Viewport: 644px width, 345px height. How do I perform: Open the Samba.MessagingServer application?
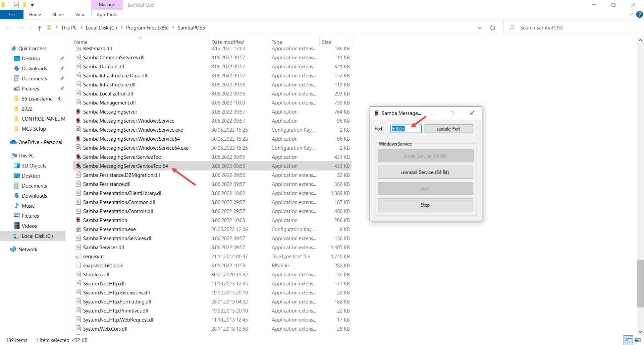tap(110, 112)
